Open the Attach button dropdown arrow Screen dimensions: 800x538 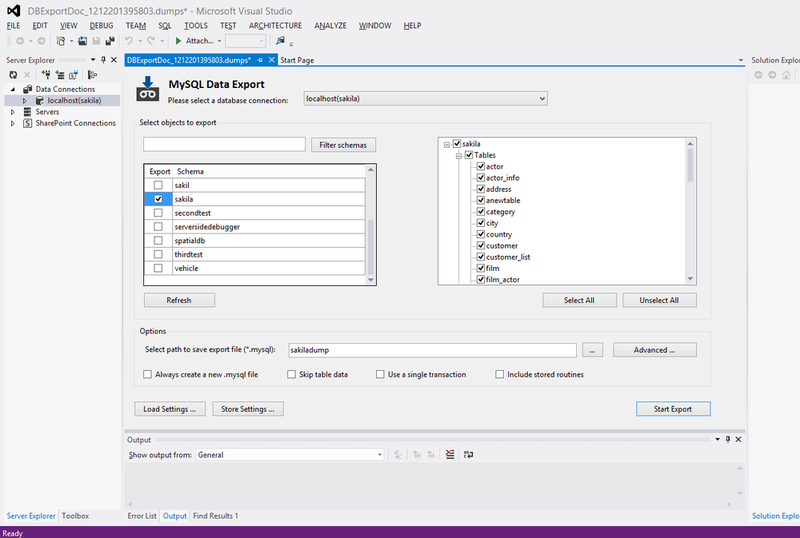point(219,41)
